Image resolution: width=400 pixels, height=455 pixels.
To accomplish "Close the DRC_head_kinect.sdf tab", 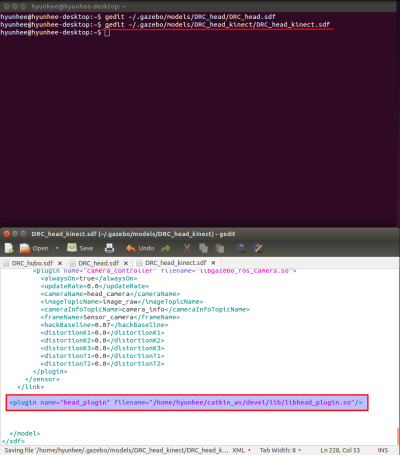I will pyautogui.click(x=213, y=263).
